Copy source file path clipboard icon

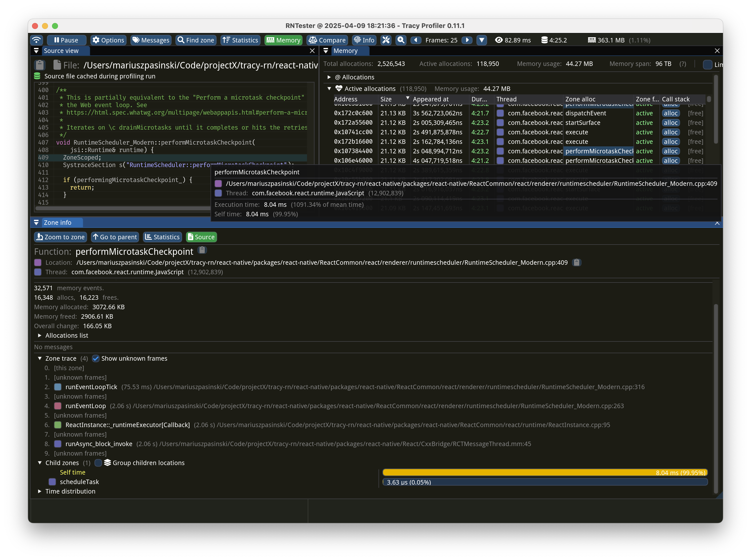coord(40,65)
